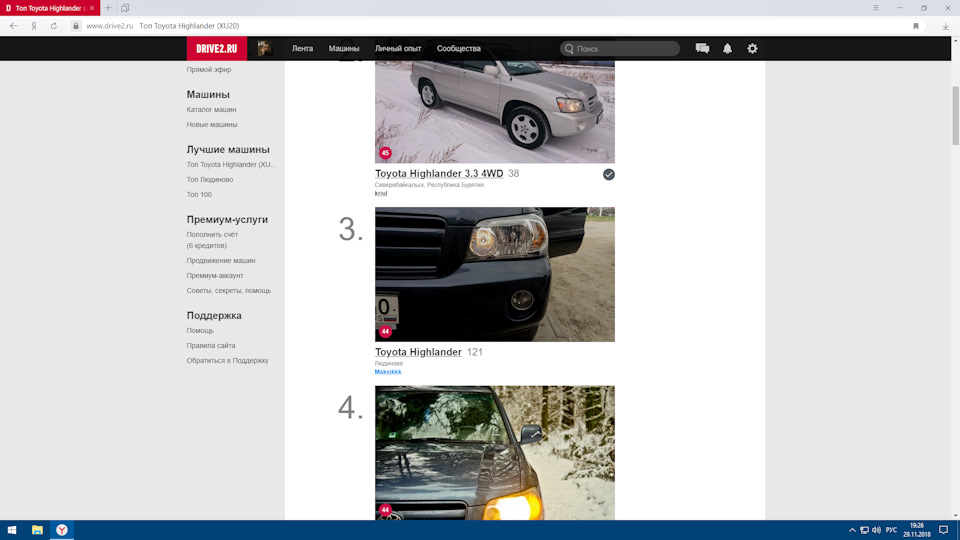Open the DRIVE2.RU home logo
This screenshot has width=960, height=540.
217,48
